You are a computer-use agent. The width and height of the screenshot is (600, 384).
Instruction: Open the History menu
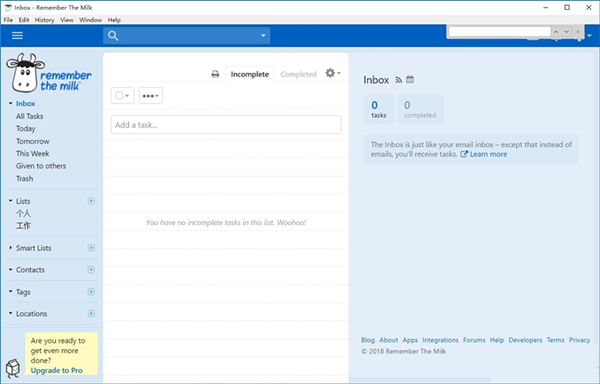(x=44, y=20)
